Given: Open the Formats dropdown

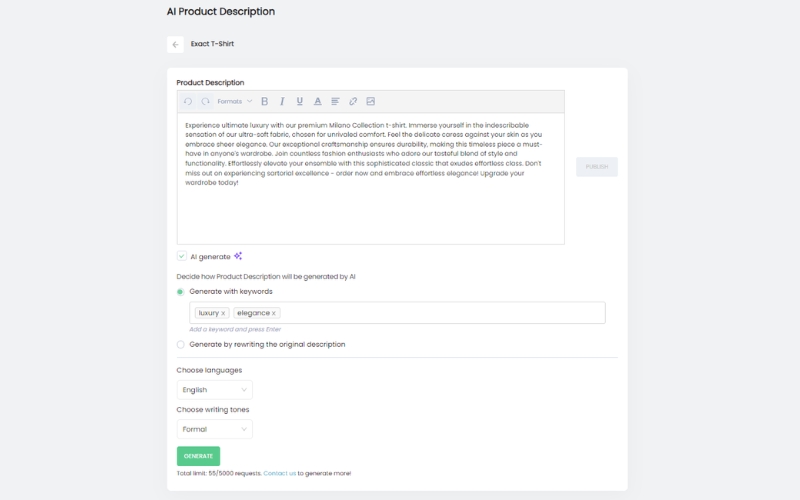Looking at the screenshot, I should click(x=235, y=102).
